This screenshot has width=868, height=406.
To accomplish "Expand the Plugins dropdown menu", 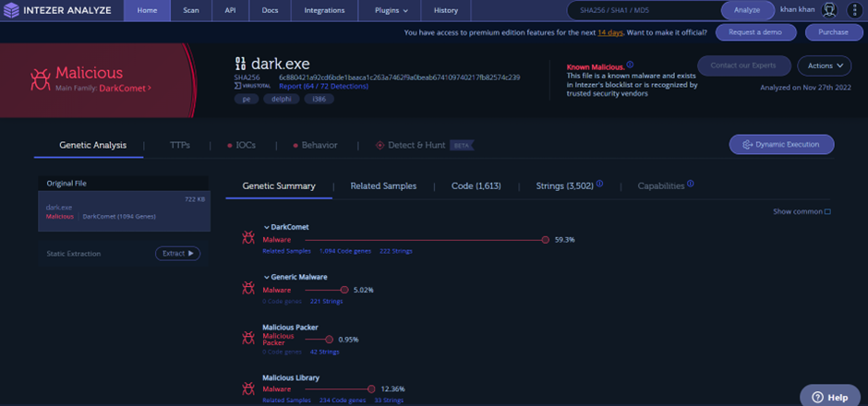I will tap(389, 10).
